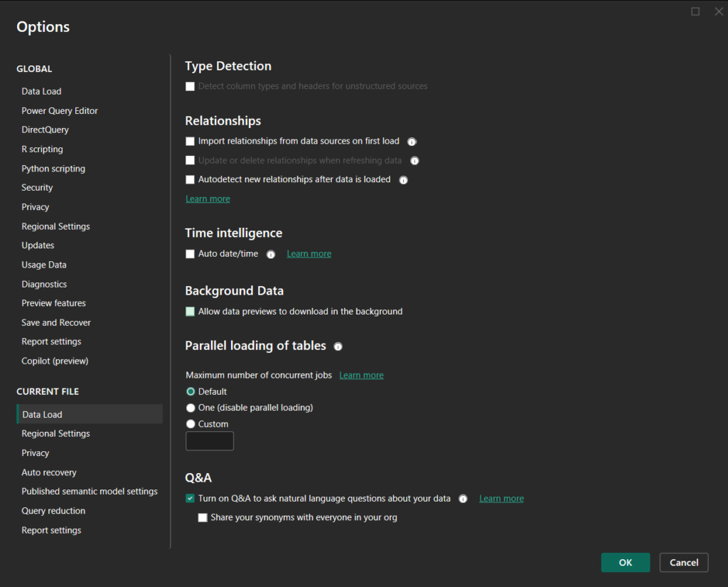This screenshot has width=728, height=587.
Task: Click info icon for Update or delete relationships
Action: click(x=414, y=160)
